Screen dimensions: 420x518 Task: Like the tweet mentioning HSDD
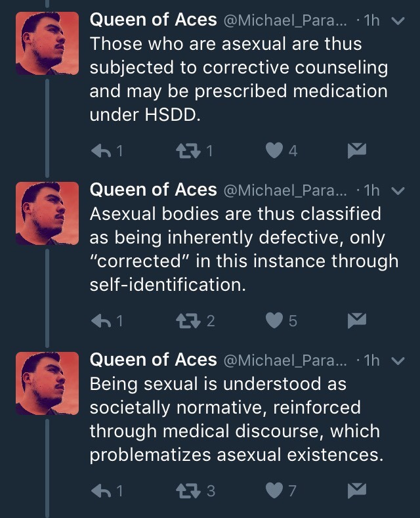[x=275, y=151]
